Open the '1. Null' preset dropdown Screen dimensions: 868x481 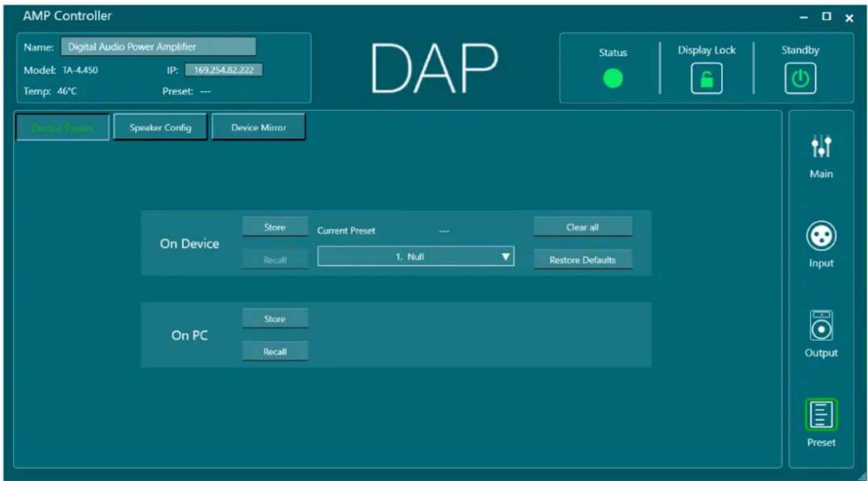click(416, 257)
